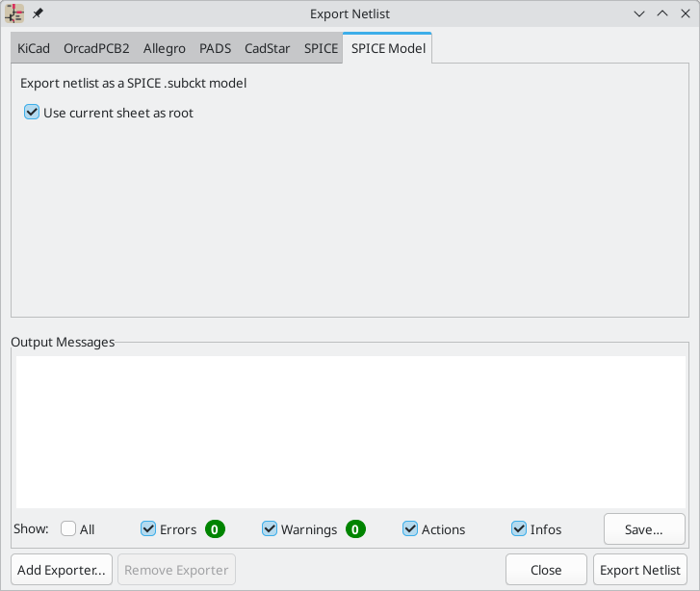The width and height of the screenshot is (700, 591).
Task: Turn off the Actions filter checkbox
Action: tap(410, 529)
